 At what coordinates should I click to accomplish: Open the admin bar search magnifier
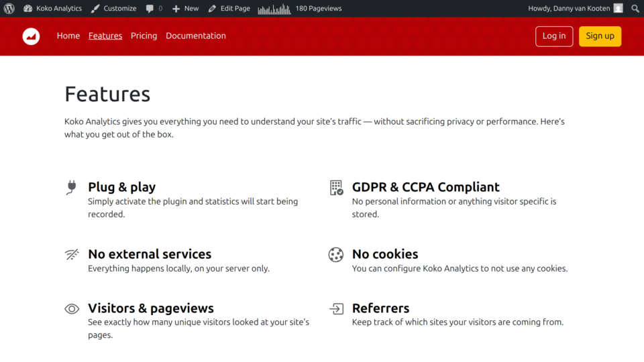pyautogui.click(x=635, y=9)
